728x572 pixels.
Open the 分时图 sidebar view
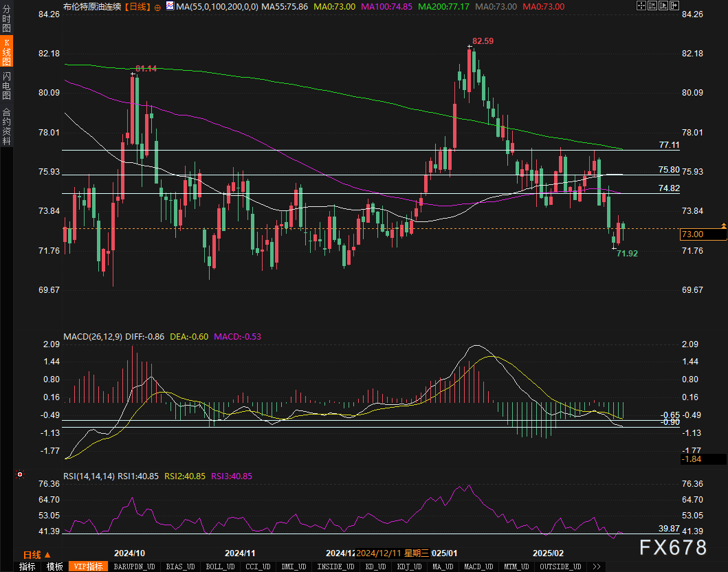(6, 19)
